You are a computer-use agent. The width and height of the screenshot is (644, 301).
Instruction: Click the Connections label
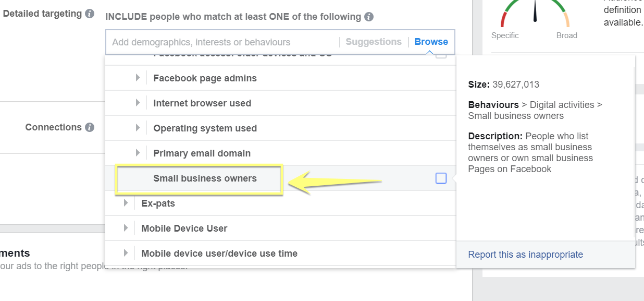click(x=53, y=127)
